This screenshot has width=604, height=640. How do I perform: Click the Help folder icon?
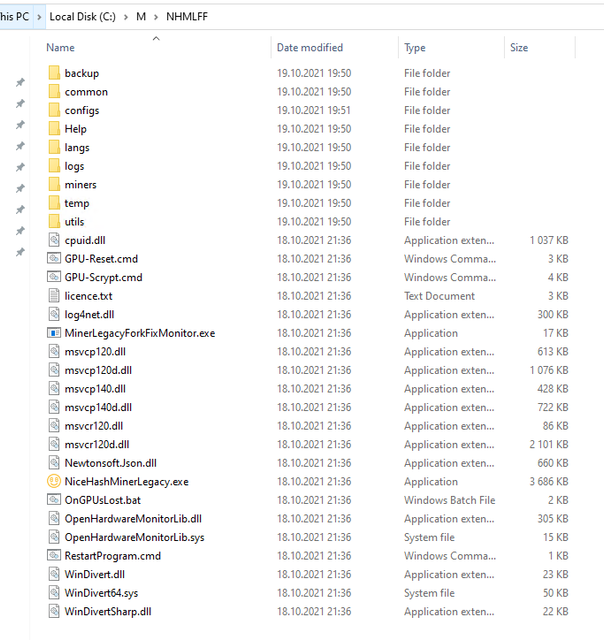tap(54, 129)
